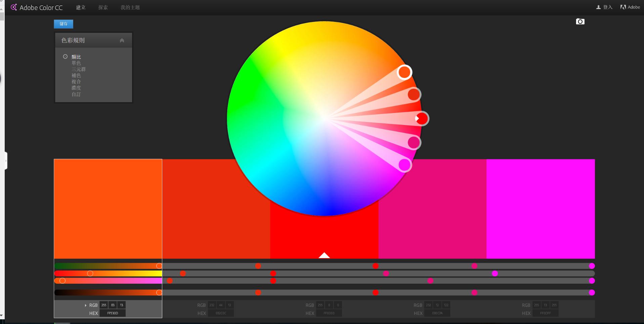Open the 探索 menu
The image size is (644, 324).
[103, 7]
